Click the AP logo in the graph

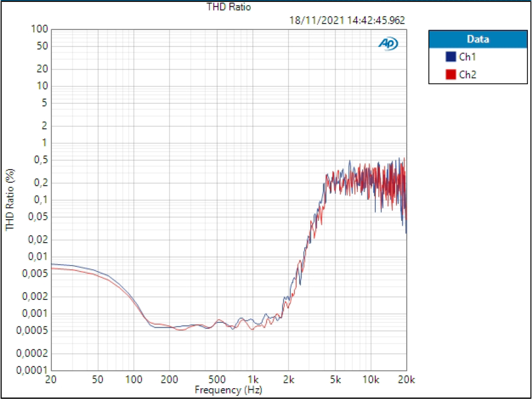pyautogui.click(x=388, y=44)
